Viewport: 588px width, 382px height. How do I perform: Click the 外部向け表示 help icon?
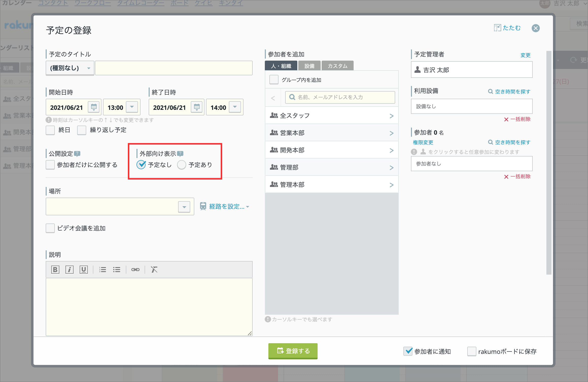pyautogui.click(x=180, y=154)
